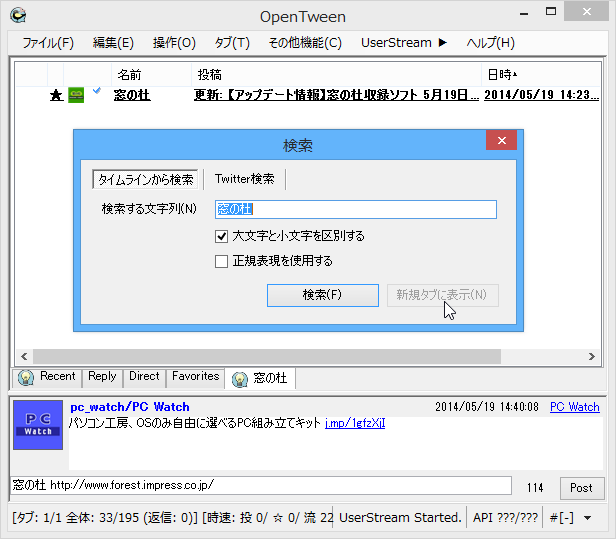Open the hashtag #[-] dropdown arrow
The height and width of the screenshot is (539, 616).
pyautogui.click(x=587, y=518)
